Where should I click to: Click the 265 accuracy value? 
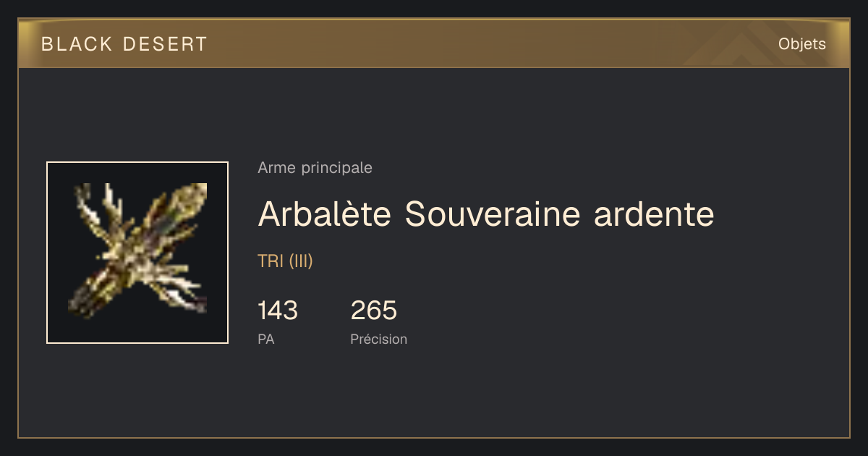point(374,311)
